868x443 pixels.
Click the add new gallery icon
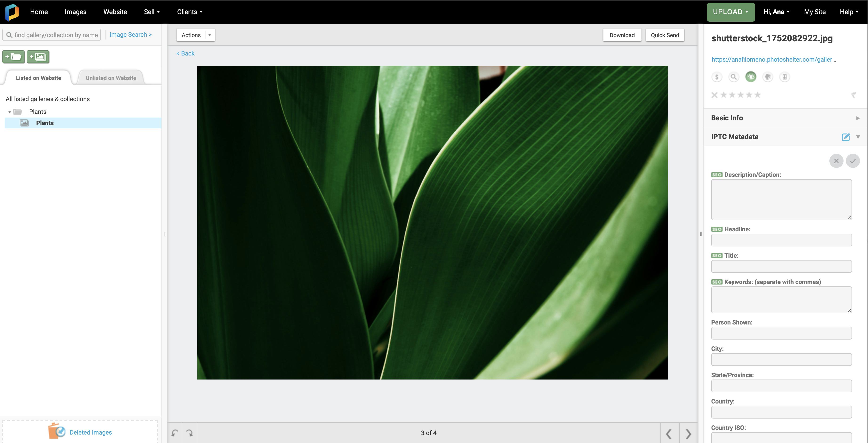38,57
